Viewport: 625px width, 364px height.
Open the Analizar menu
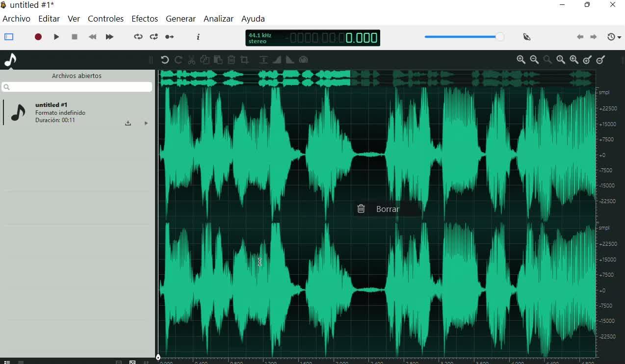point(218,19)
